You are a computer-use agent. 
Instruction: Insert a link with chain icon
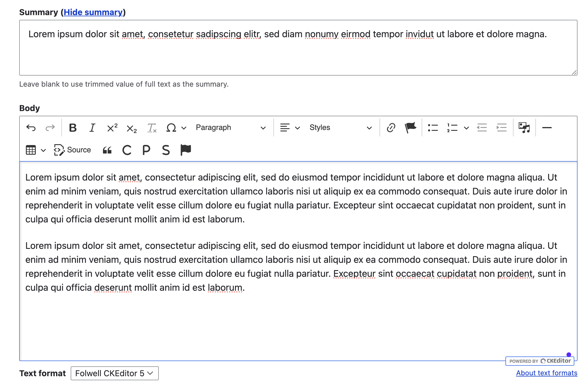(391, 128)
